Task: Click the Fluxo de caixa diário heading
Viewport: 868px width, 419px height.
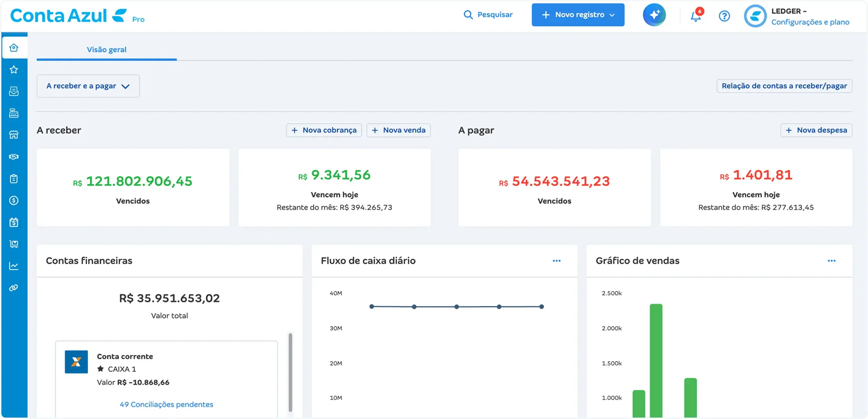Action: pos(368,261)
